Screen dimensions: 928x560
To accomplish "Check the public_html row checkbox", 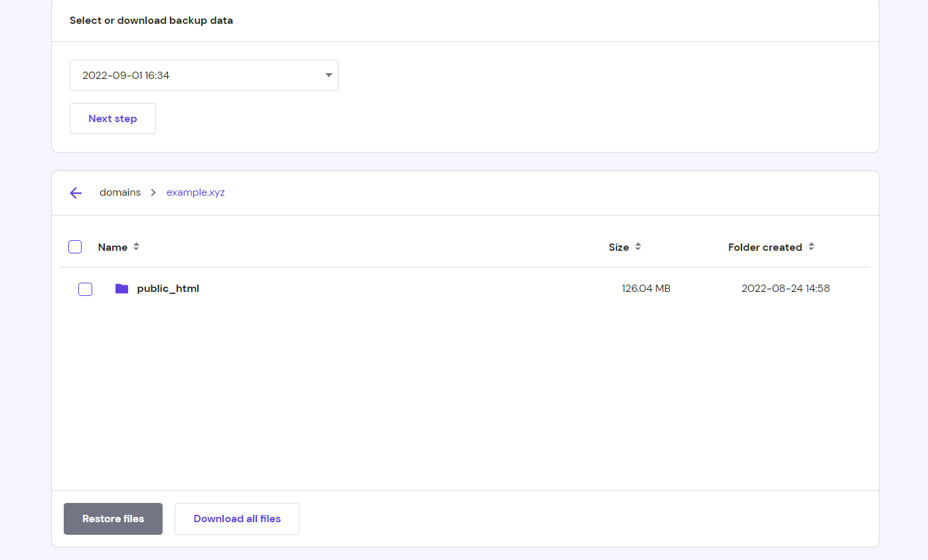I will click(x=85, y=289).
